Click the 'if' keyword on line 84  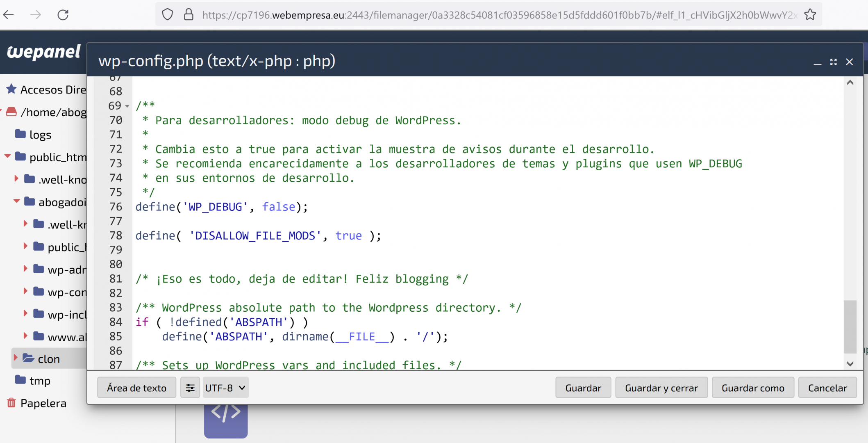pyautogui.click(x=142, y=322)
